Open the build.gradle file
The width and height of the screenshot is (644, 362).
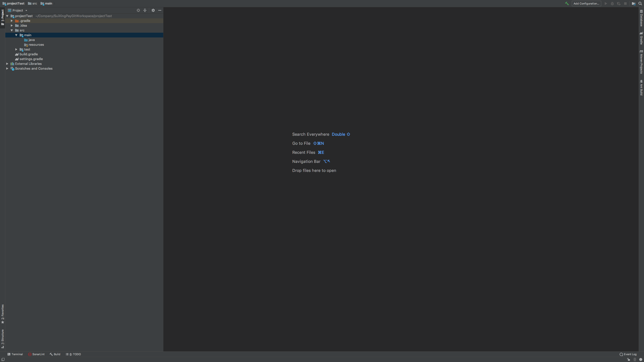point(29,54)
